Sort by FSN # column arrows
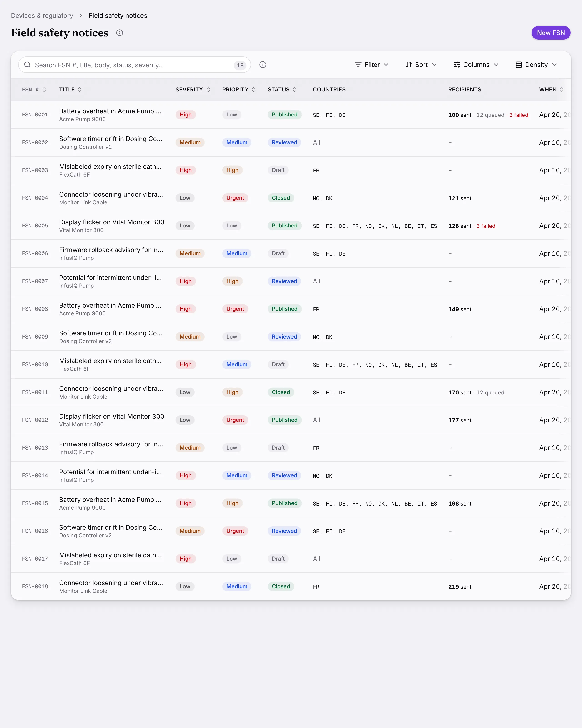Screen dimensions: 582x728 pyautogui.click(x=44, y=89)
